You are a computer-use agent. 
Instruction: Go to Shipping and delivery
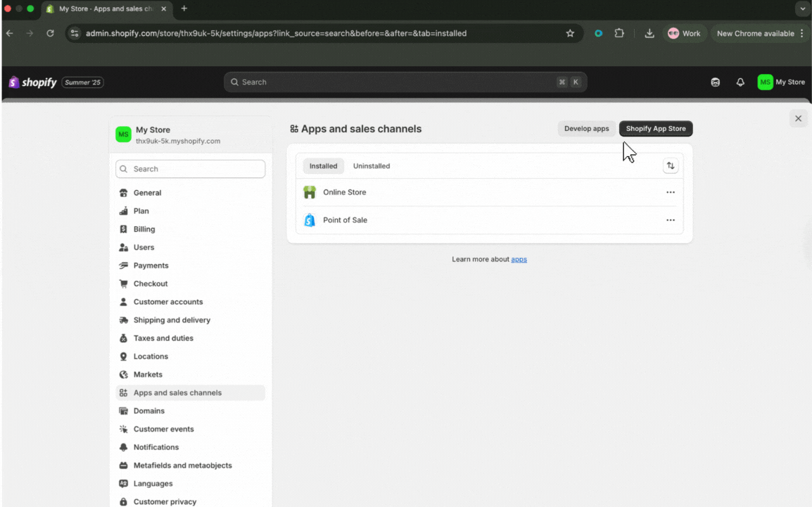point(190,320)
